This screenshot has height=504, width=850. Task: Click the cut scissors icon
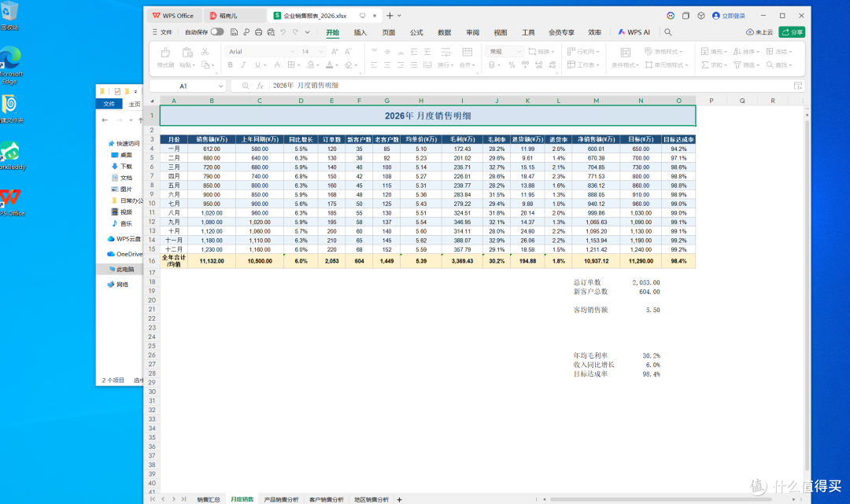click(x=205, y=51)
